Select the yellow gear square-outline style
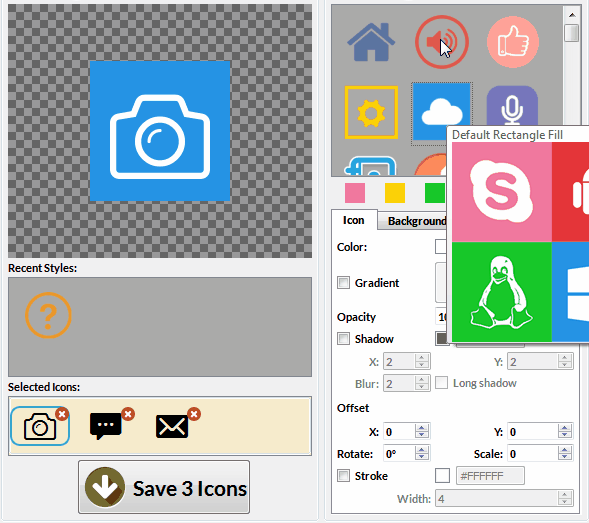Screen dimensions: 589x523 tap(371, 112)
